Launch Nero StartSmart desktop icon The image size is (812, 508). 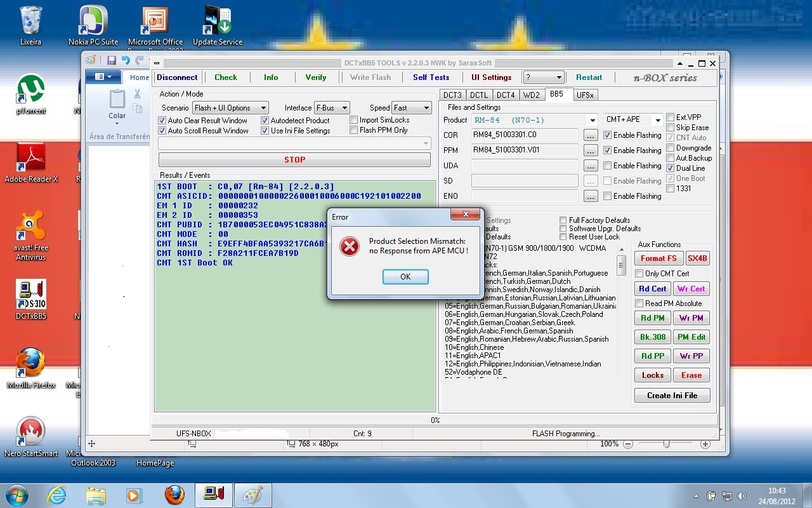click(x=30, y=437)
